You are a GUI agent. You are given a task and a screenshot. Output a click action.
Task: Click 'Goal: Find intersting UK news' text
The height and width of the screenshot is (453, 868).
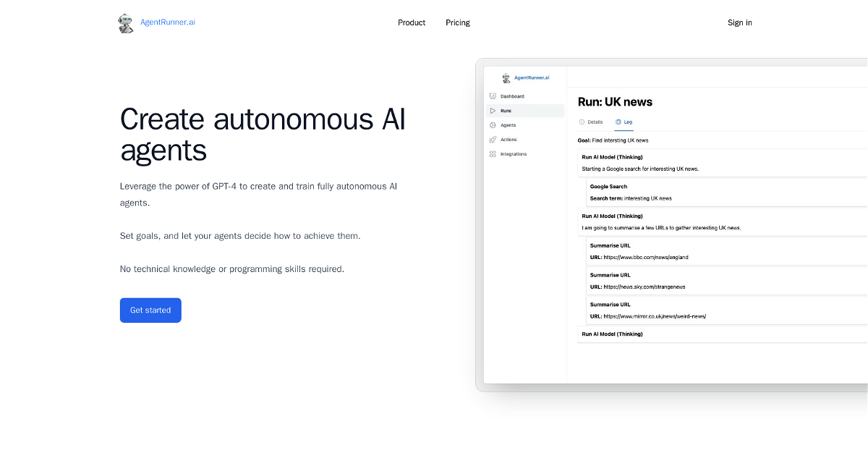(x=613, y=140)
